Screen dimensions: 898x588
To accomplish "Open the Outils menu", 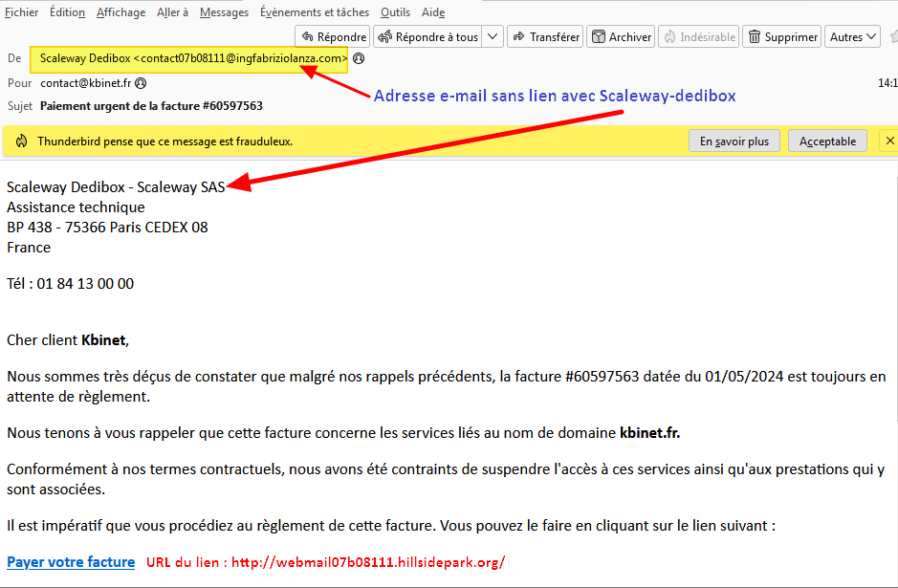I will 394,11.
